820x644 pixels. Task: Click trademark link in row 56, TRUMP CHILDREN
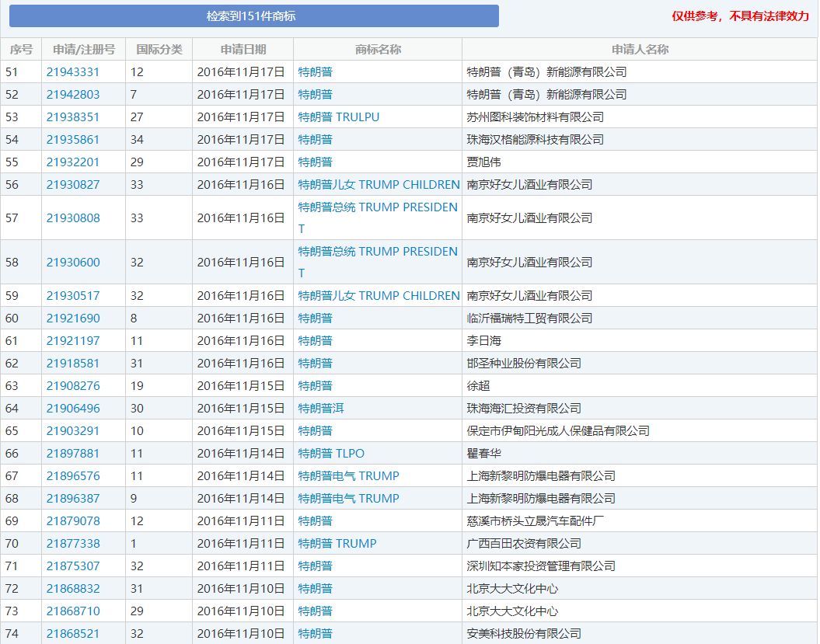(379, 184)
